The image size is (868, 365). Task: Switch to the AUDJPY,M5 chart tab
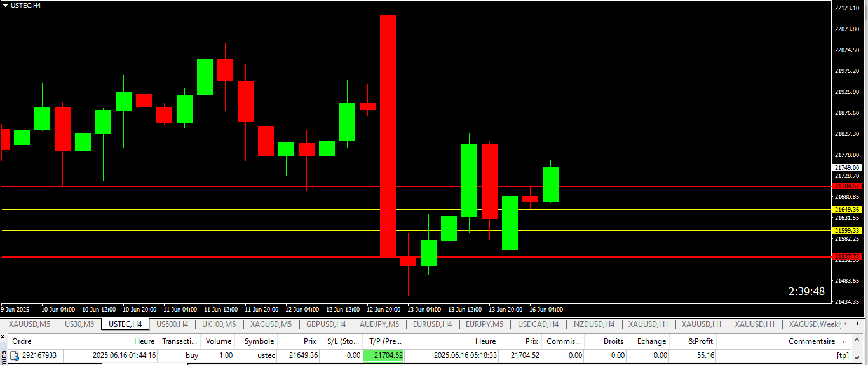[x=380, y=324]
